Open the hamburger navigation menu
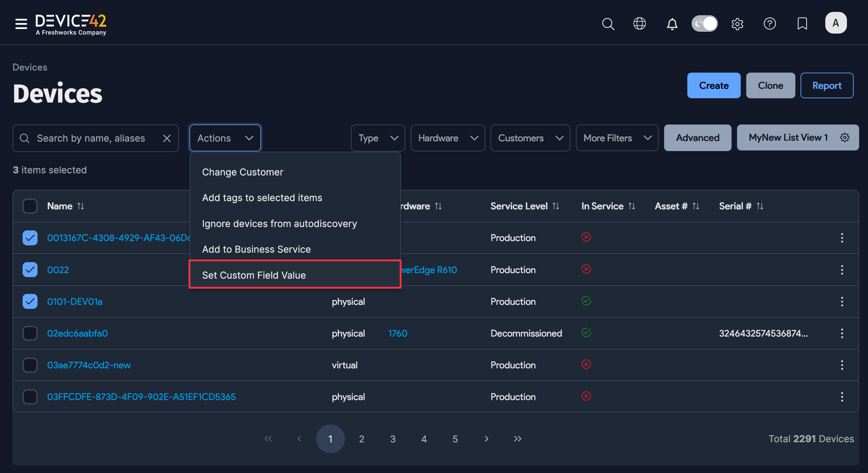 coord(20,23)
